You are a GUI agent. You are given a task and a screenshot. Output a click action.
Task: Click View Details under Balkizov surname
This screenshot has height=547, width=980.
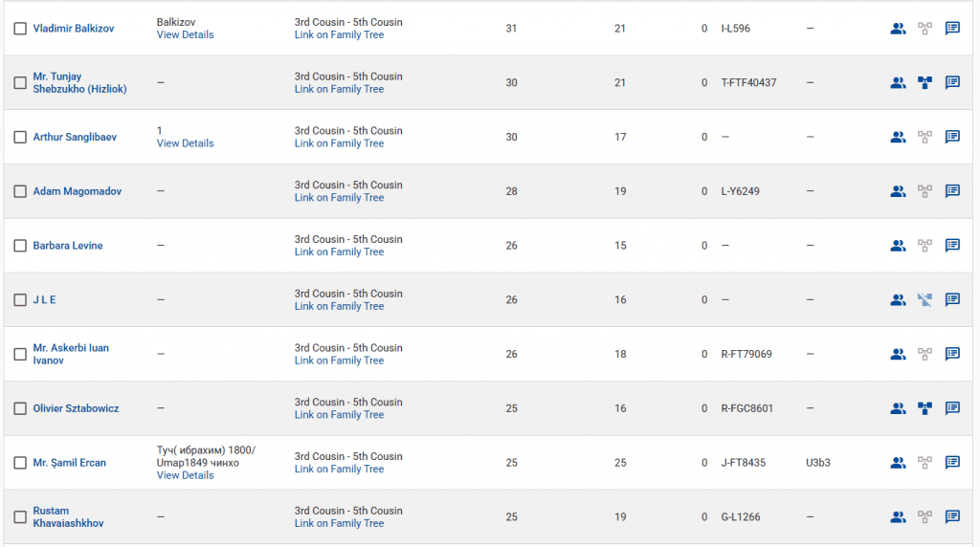185,34
